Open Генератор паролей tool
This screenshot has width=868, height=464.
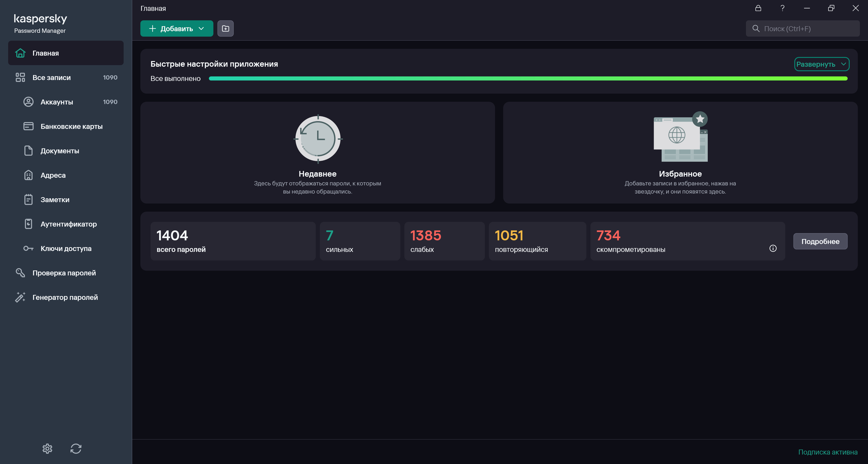tap(65, 298)
